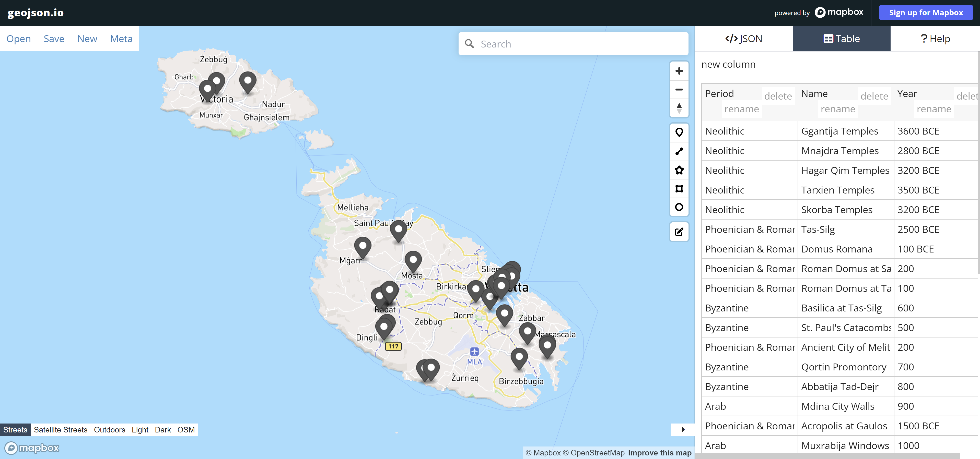The image size is (980, 459).
Task: Open the Save menu
Action: pyautogui.click(x=54, y=39)
